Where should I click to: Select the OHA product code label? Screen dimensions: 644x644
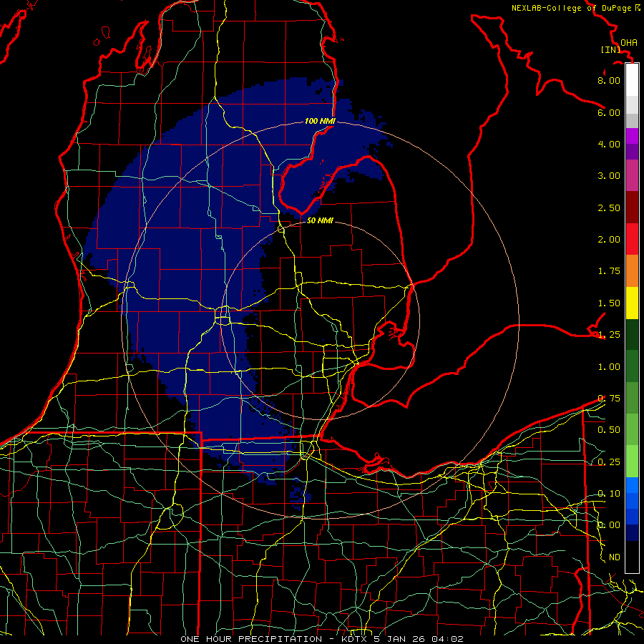[x=629, y=43]
